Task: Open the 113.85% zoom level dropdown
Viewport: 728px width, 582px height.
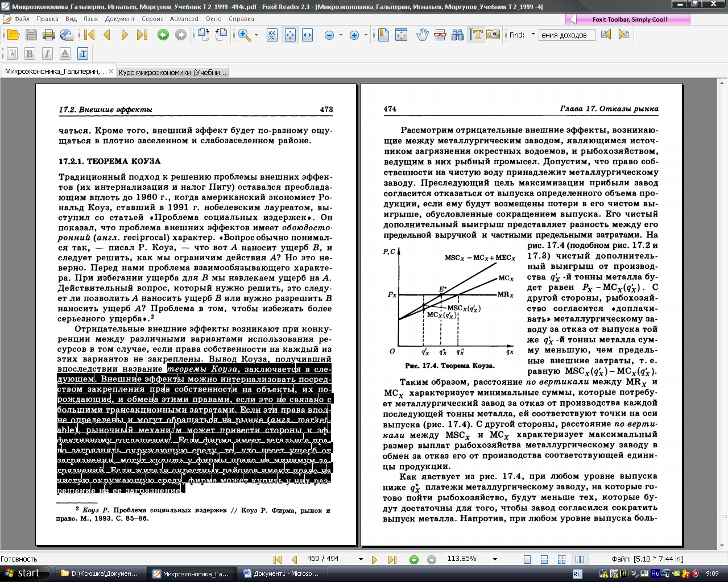Action: tap(495, 559)
